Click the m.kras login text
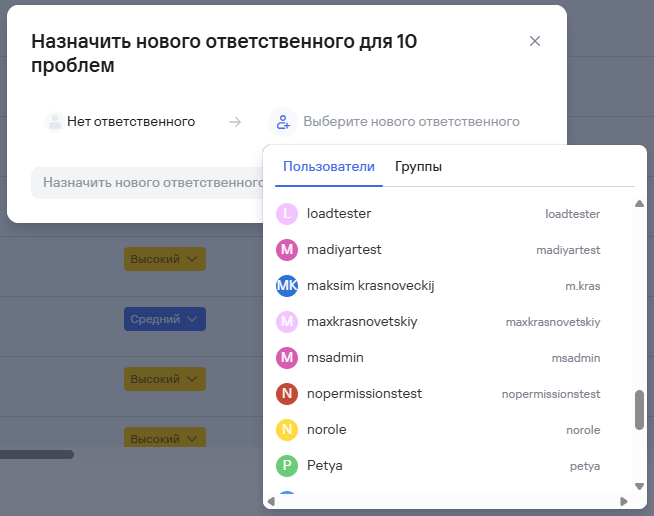 click(583, 286)
